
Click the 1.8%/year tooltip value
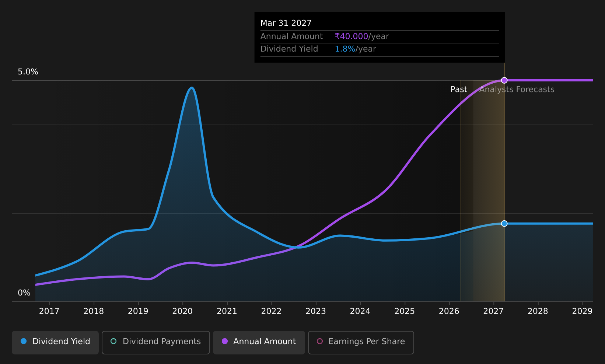[355, 49]
